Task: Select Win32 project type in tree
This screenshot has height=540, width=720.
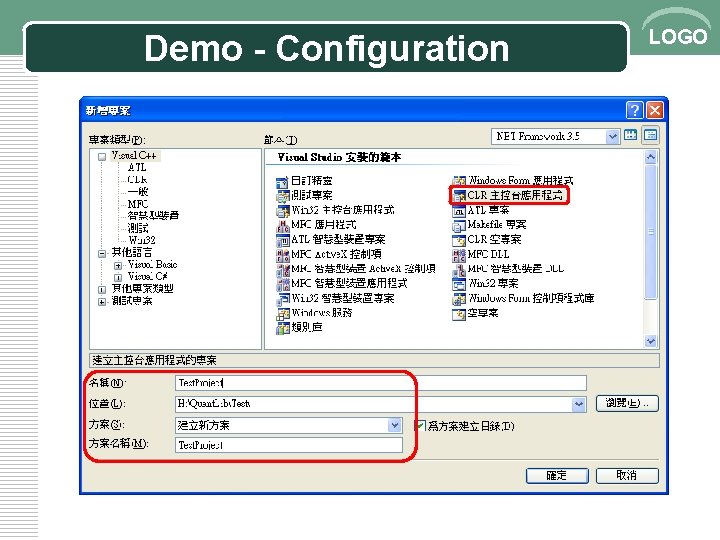Action: 141,240
